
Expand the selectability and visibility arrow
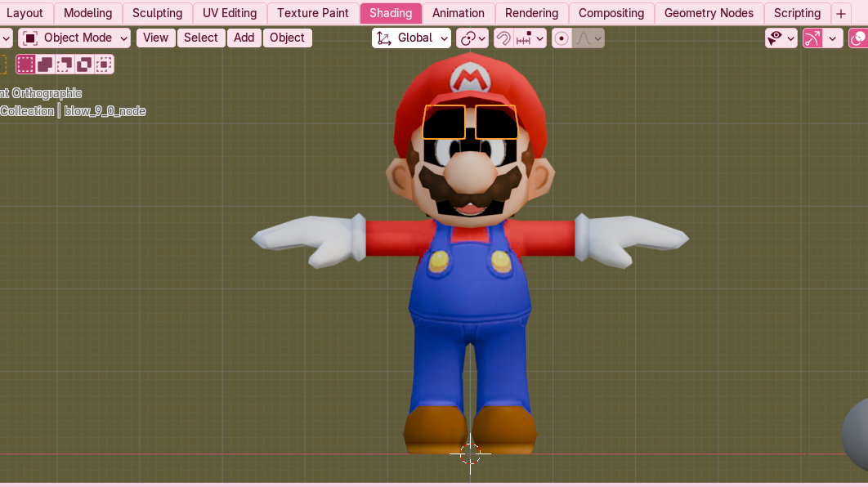[790, 38]
